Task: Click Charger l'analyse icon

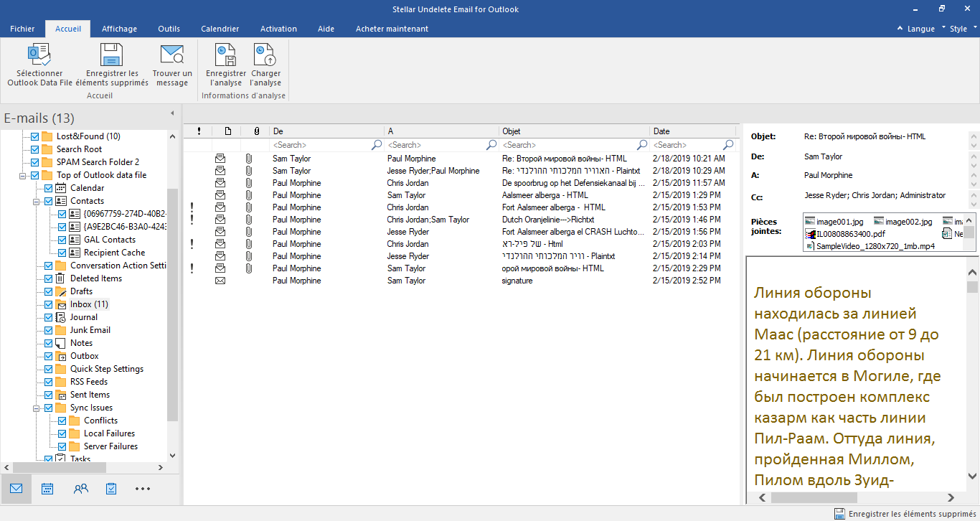Action: (265, 55)
